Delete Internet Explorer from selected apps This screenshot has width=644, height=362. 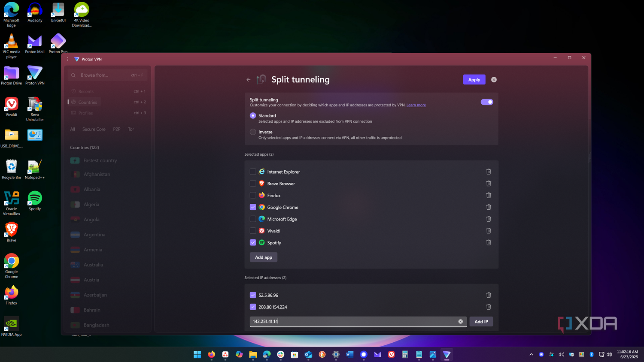489,172
